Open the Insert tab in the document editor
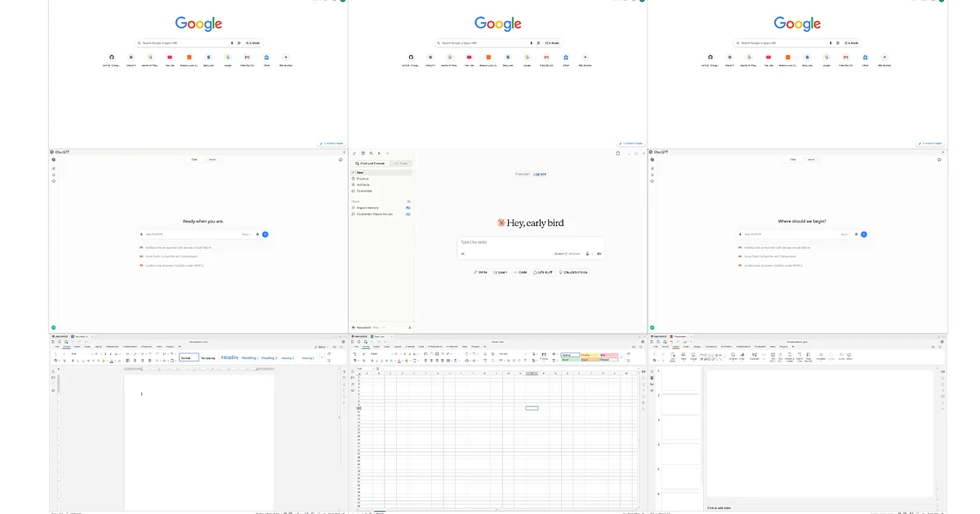 coord(77,347)
